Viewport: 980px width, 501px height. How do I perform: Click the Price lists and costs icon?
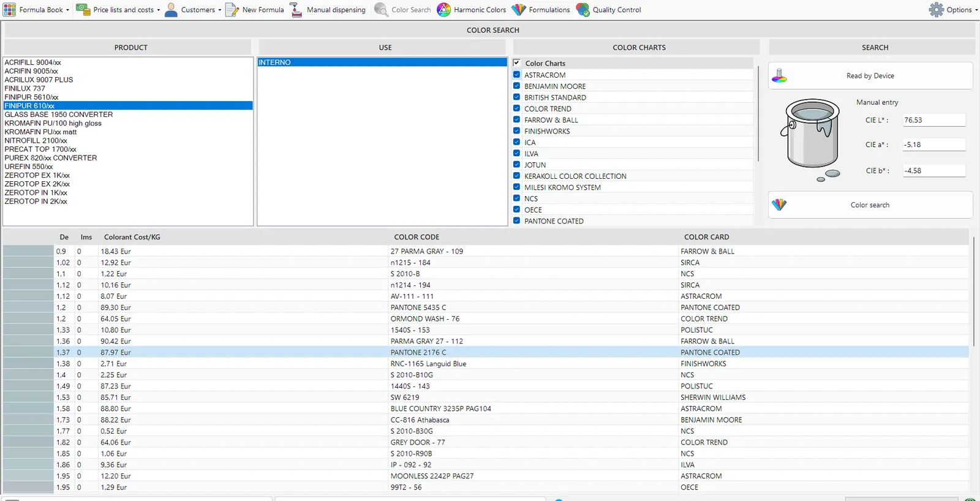coord(83,10)
